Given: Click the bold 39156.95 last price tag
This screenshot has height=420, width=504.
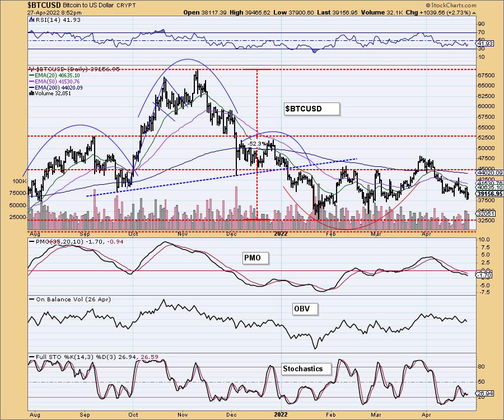Looking at the screenshot, I should 489,194.
